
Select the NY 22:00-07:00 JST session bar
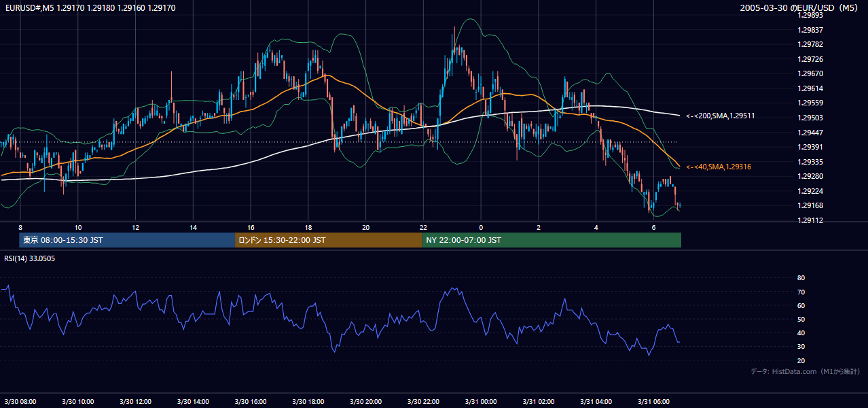(551, 240)
